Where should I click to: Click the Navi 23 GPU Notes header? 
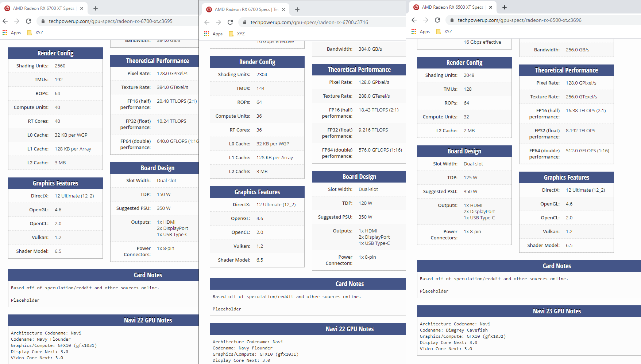pyautogui.click(x=529, y=311)
